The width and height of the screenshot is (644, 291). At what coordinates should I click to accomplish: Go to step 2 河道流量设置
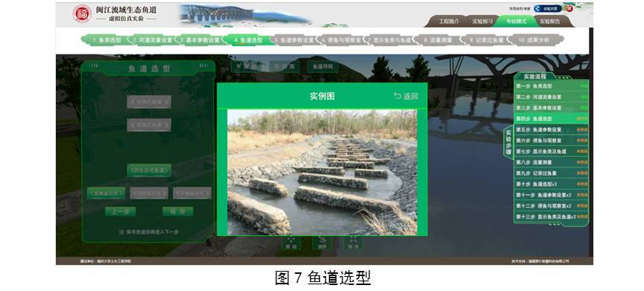coord(153,40)
